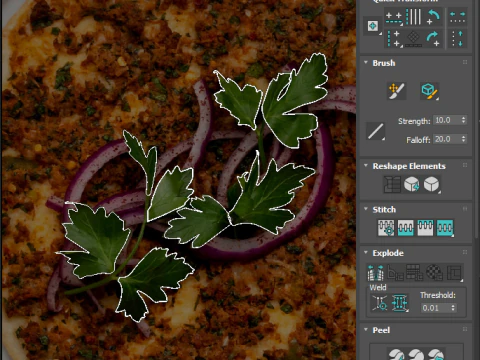Click the Explode rollout drag handle
Image resolution: width=480 pixels, height=360 pixels.
465,252
